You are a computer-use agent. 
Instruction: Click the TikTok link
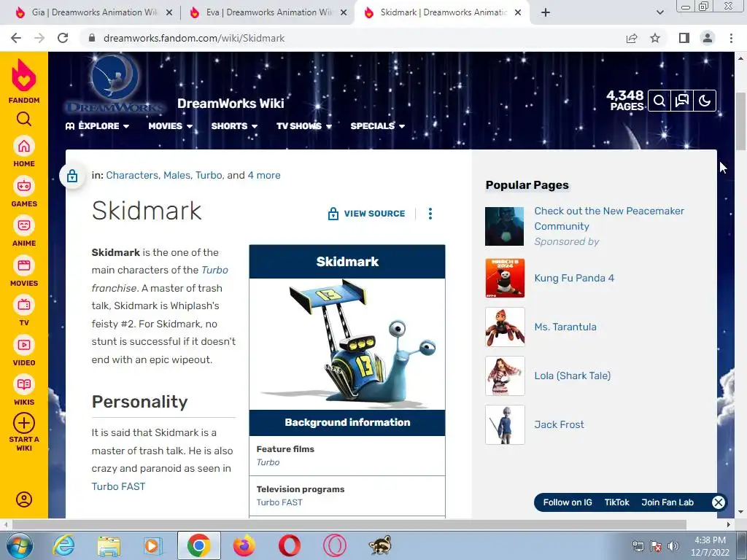point(617,502)
